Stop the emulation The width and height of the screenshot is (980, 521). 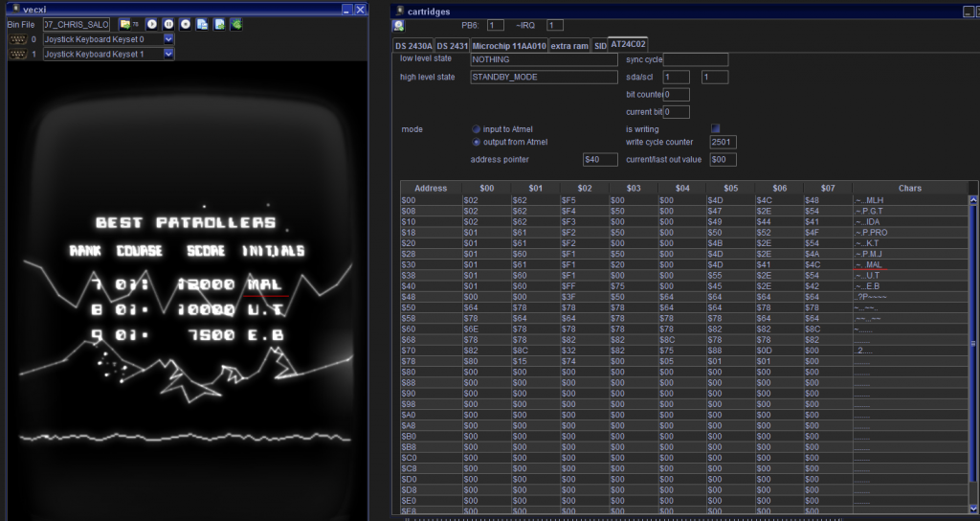pos(186,24)
